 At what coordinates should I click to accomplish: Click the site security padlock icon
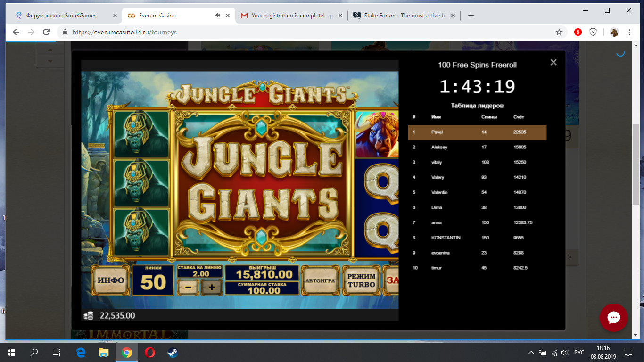[65, 32]
